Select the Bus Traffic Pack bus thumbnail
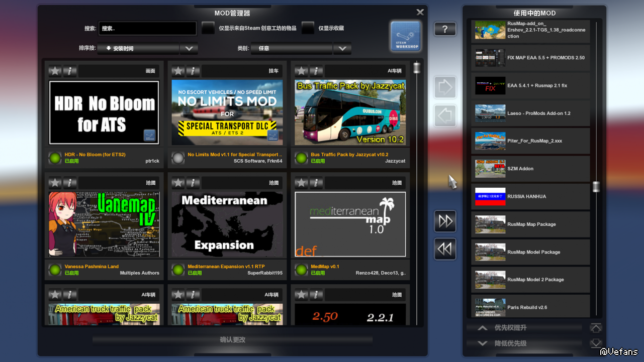The height and width of the screenshot is (362, 644). click(350, 112)
